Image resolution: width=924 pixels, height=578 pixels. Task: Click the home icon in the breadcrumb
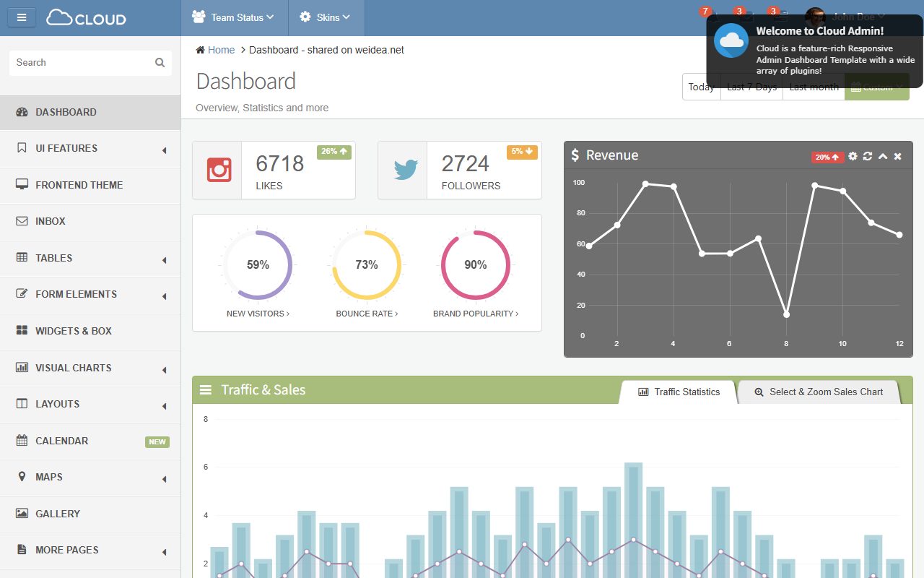click(x=200, y=50)
